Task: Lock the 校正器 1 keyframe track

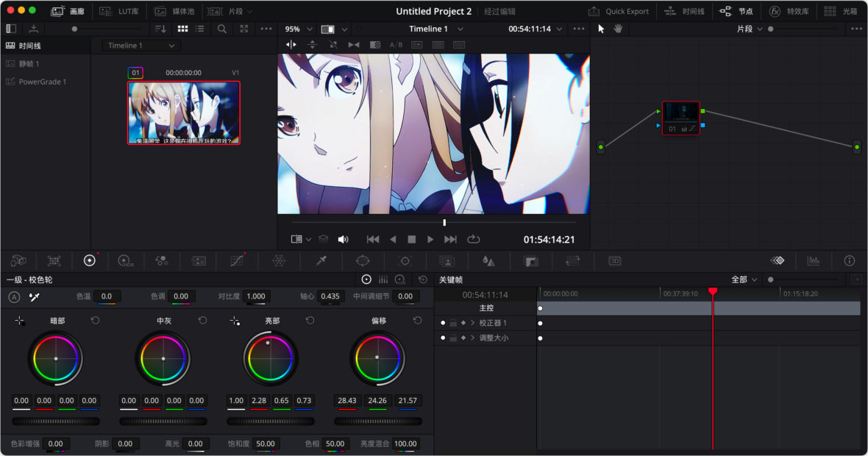Action: coord(453,323)
